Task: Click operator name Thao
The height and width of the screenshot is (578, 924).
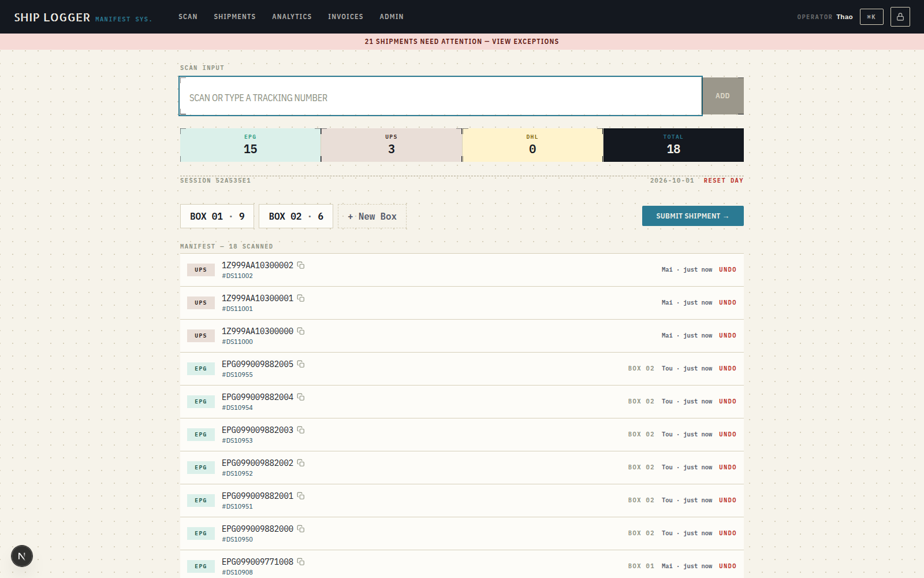Action: click(844, 17)
